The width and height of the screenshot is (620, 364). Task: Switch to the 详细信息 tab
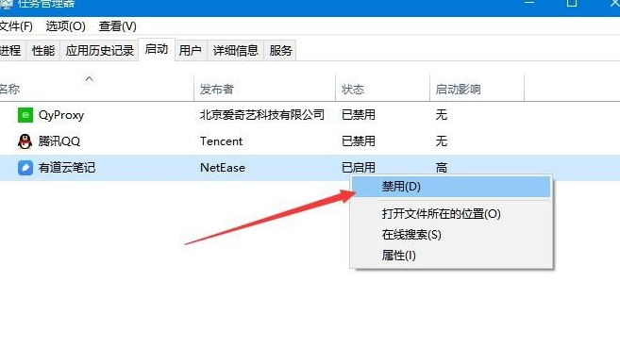(x=236, y=50)
